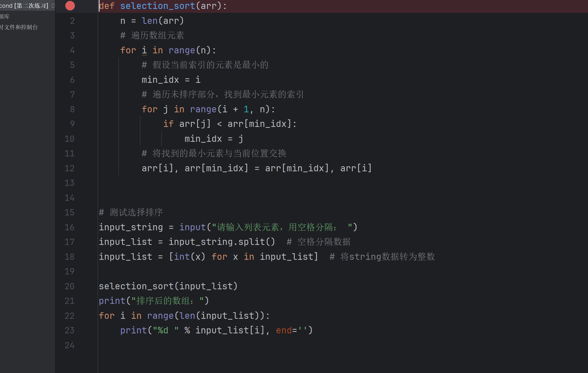Click the selection_sort(input_list) call on line 20

pyautogui.click(x=168, y=286)
